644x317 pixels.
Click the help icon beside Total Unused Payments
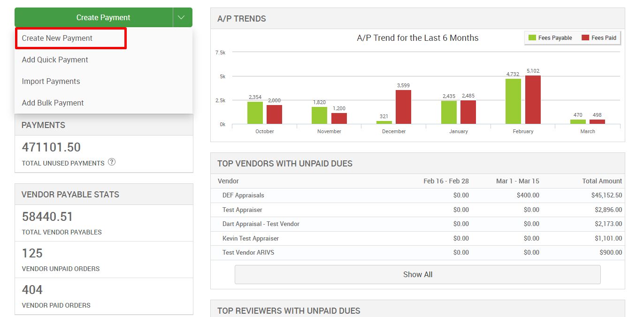[x=112, y=162]
